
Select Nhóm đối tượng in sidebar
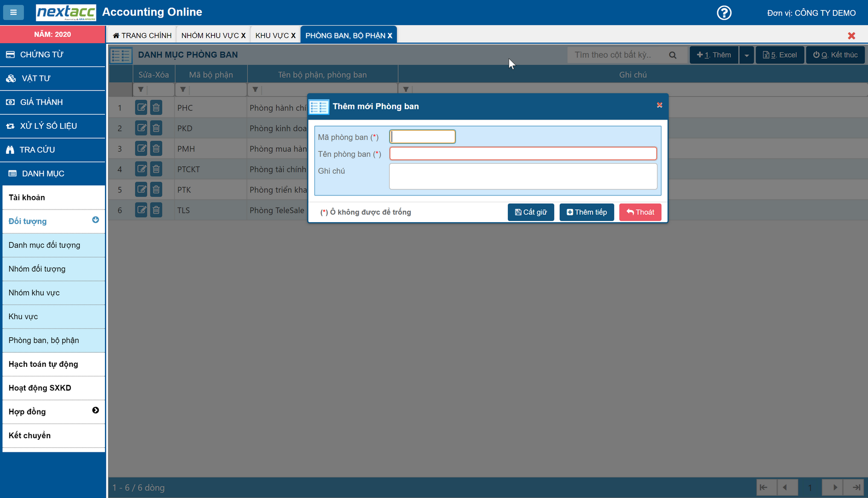(x=37, y=269)
